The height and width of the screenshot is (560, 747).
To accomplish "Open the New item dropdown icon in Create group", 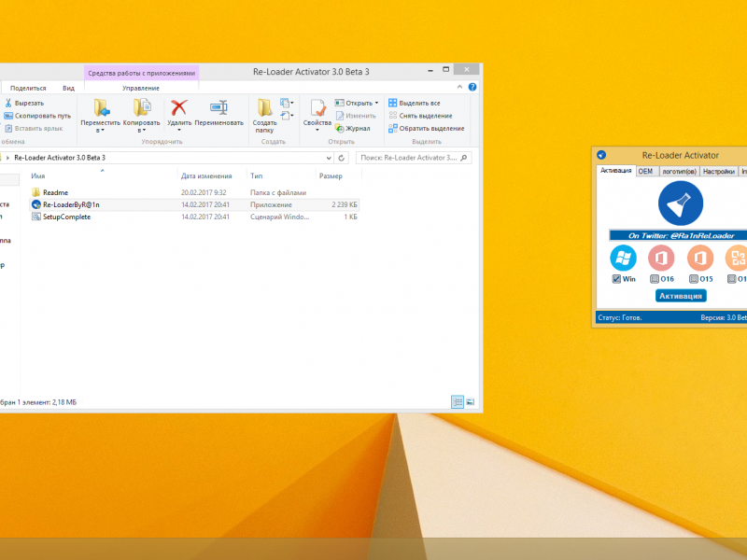I will pyautogui.click(x=287, y=103).
